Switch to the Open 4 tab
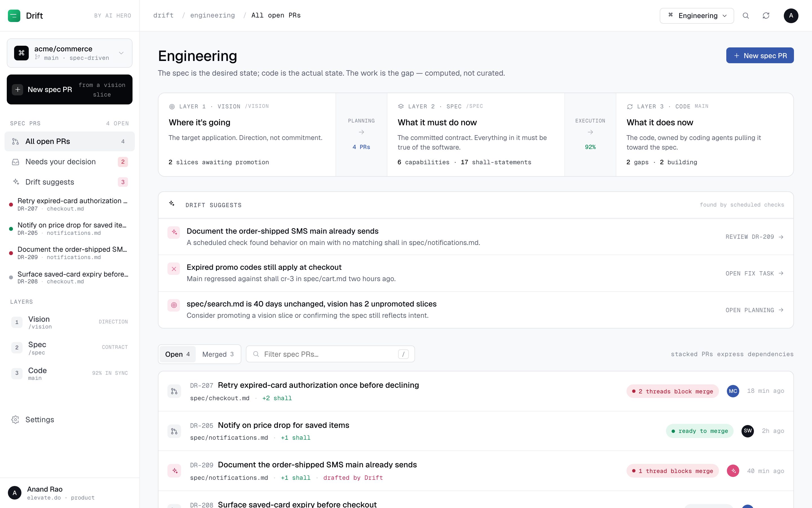Screen dimensions: 812x508 [x=177, y=354]
